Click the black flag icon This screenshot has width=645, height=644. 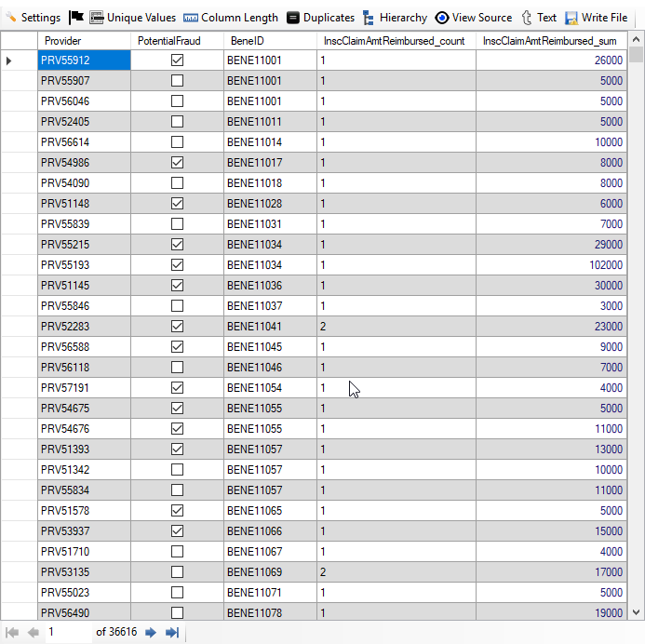coord(76,18)
